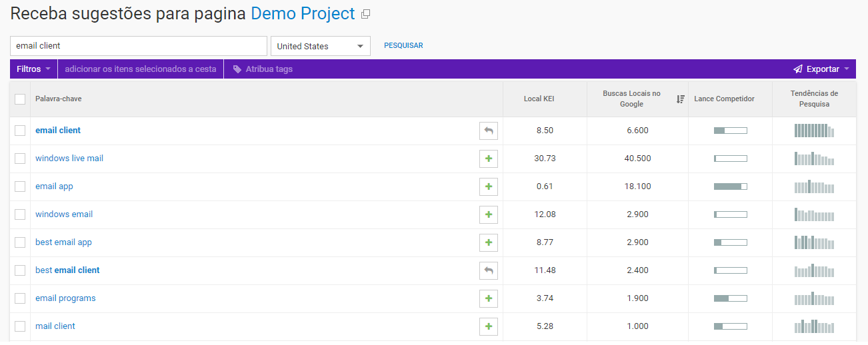Check the email client row checkbox

20,131
